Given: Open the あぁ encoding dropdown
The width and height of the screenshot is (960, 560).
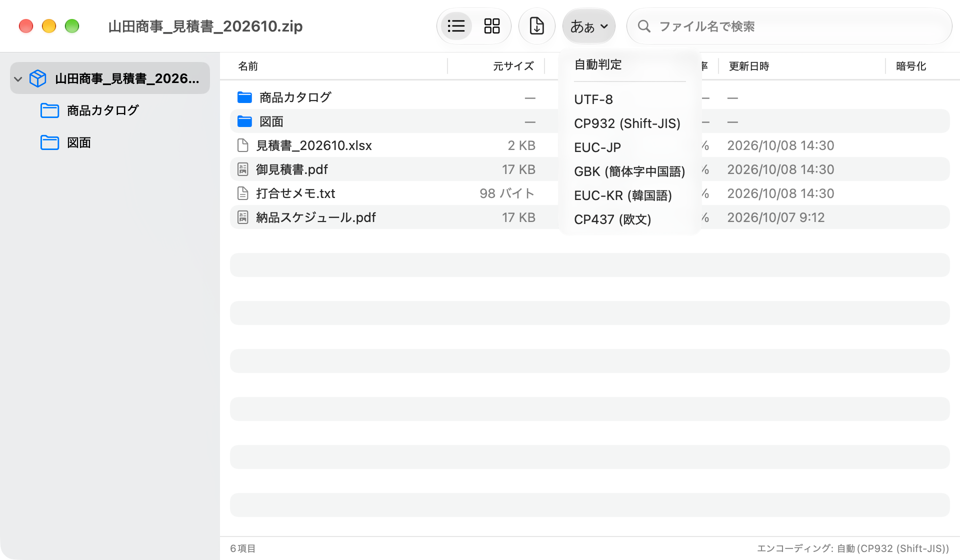Looking at the screenshot, I should 589,26.
